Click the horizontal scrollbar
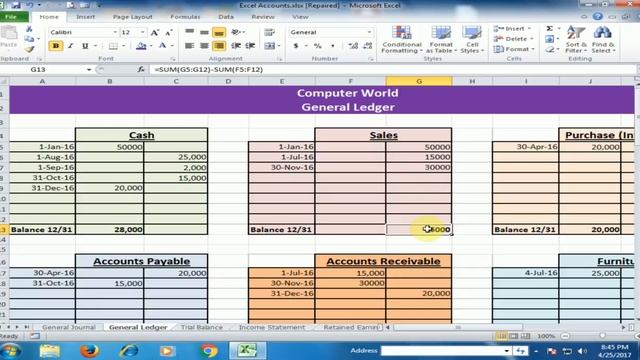This screenshot has width=640, height=360. click(458, 327)
